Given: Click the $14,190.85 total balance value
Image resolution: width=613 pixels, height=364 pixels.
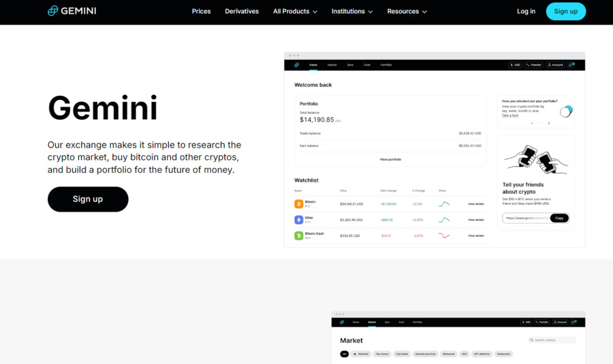Looking at the screenshot, I should tap(317, 120).
